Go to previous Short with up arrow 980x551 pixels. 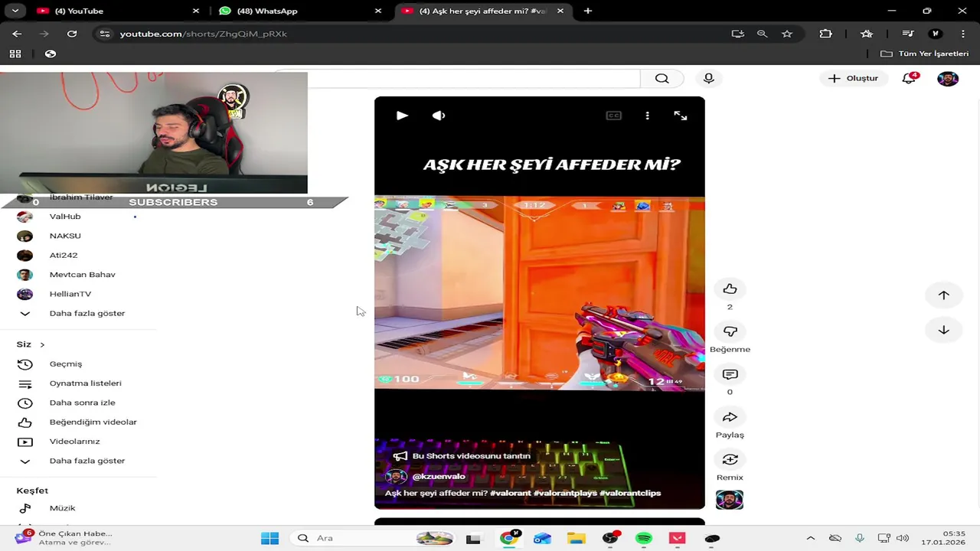pos(943,295)
